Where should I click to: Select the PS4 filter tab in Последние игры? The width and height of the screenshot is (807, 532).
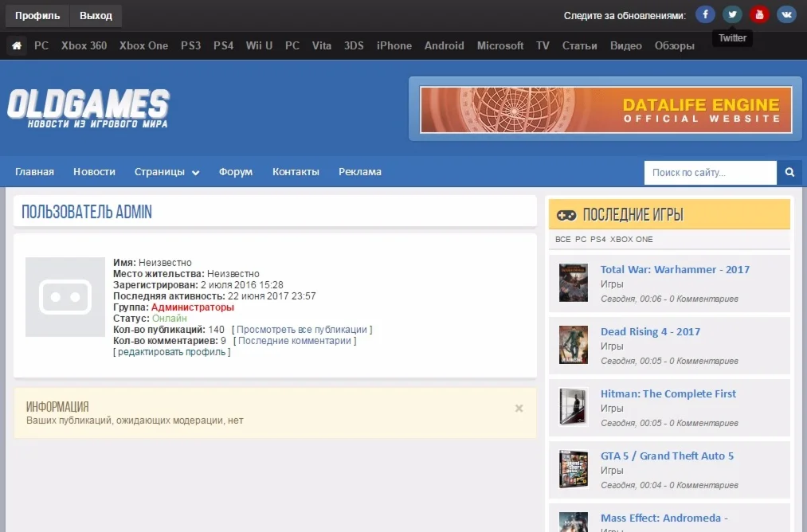[x=597, y=240]
